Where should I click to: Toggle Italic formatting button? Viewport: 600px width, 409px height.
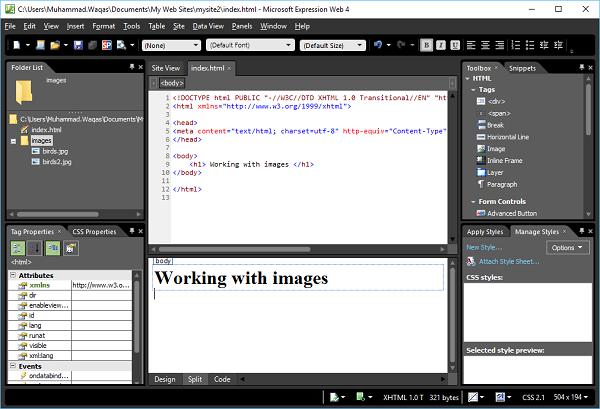(x=441, y=45)
